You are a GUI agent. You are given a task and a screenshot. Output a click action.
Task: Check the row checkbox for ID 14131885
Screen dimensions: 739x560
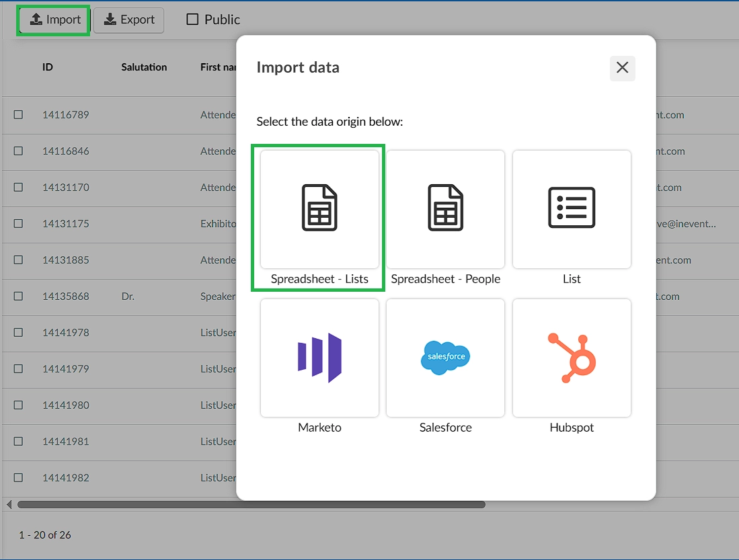(18, 259)
